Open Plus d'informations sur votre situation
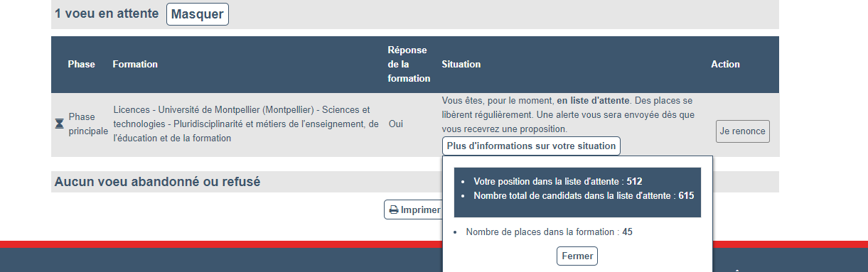The height and width of the screenshot is (272, 868). [531, 146]
